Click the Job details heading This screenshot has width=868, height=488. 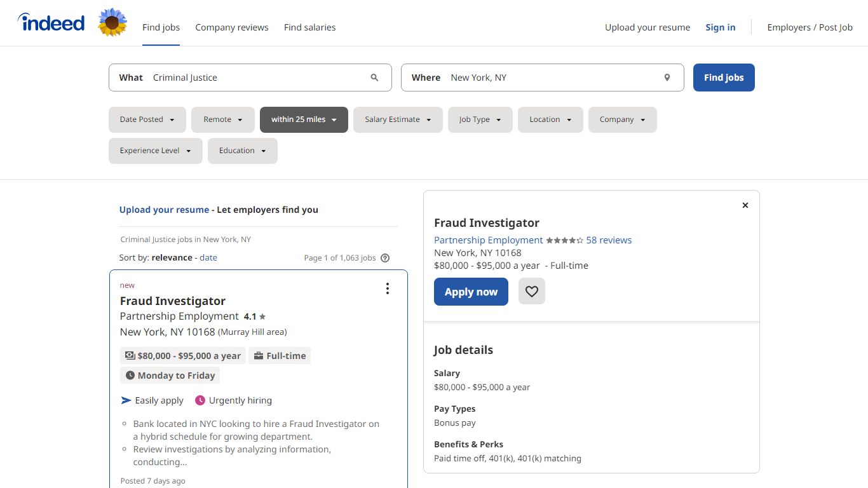pos(463,350)
